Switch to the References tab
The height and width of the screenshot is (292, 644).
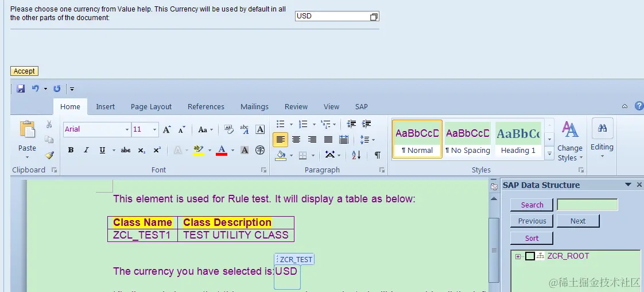point(206,106)
